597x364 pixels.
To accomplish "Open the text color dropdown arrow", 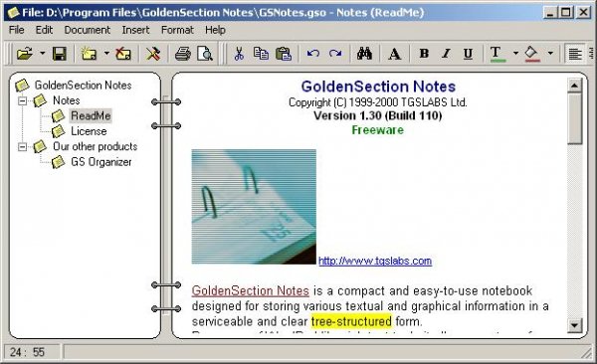I will coord(515,54).
